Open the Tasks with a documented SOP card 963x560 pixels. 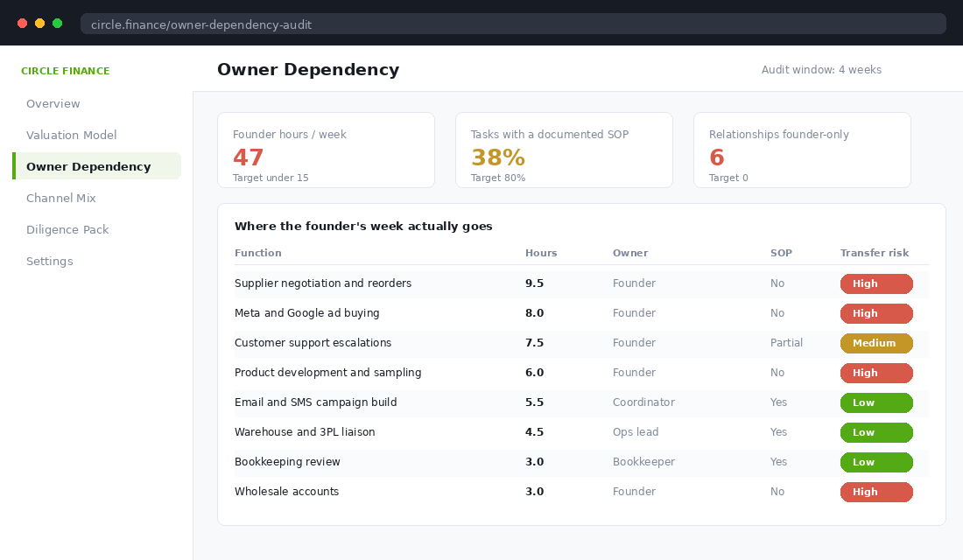pos(564,150)
